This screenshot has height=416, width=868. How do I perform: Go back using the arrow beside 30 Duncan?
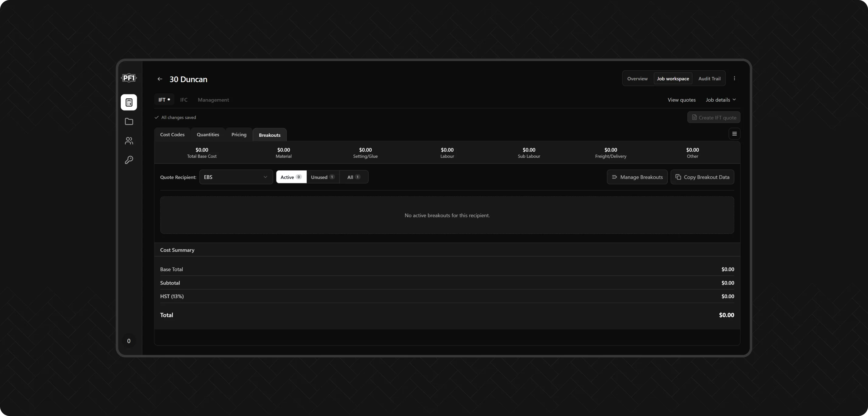[160, 79]
